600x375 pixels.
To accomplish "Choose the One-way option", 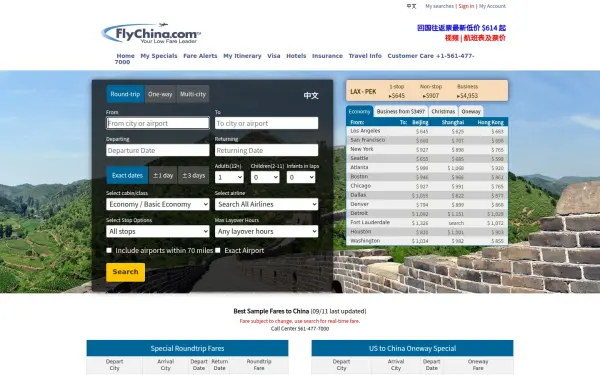I will tap(160, 94).
